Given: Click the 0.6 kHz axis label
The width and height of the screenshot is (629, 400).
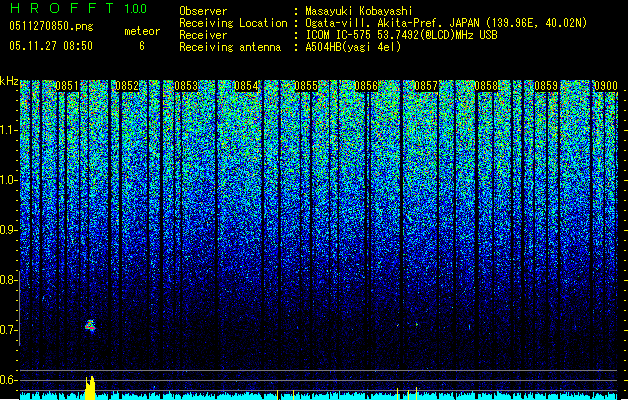Looking at the screenshot, I should [x=9, y=380].
